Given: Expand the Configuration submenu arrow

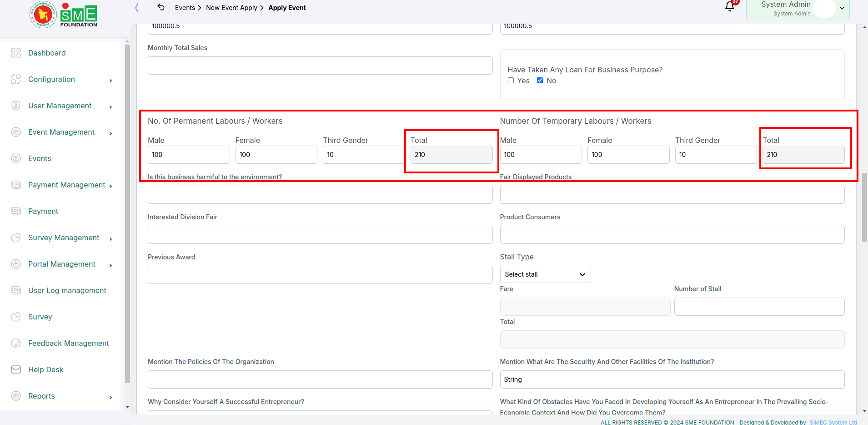Looking at the screenshot, I should 111,81.
